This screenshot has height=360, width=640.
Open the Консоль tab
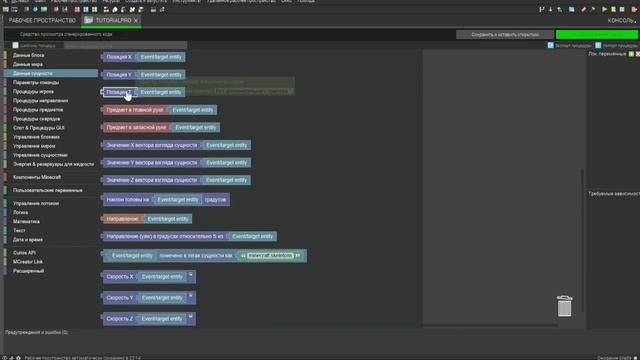tap(621, 20)
